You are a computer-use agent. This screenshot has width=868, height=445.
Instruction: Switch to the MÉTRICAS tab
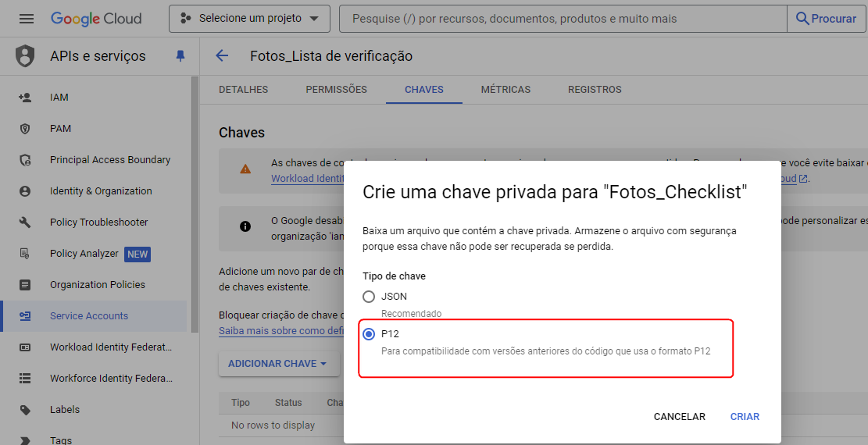(506, 90)
